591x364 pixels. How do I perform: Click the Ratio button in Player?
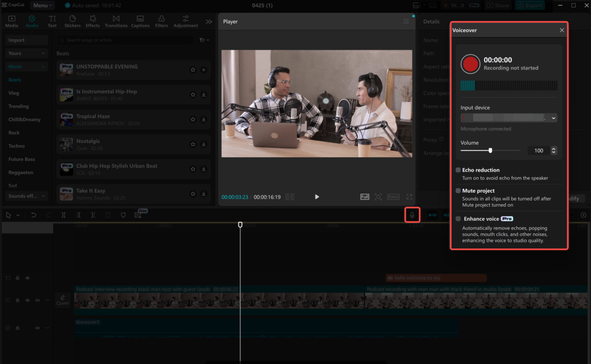coord(393,197)
